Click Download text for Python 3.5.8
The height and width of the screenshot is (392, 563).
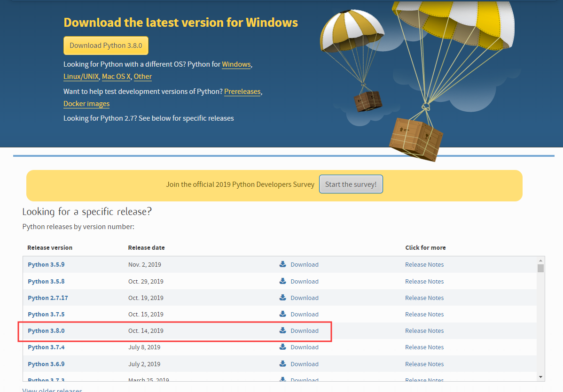point(305,282)
